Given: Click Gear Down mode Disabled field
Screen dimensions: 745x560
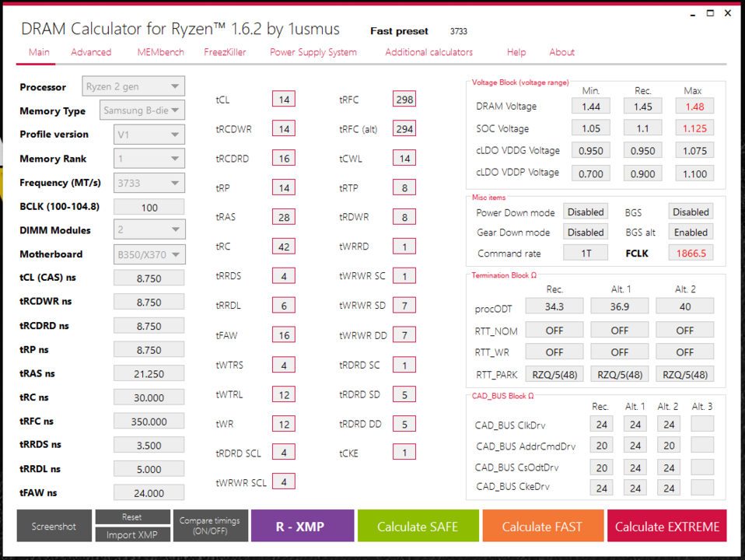Looking at the screenshot, I should pyautogui.click(x=586, y=233).
